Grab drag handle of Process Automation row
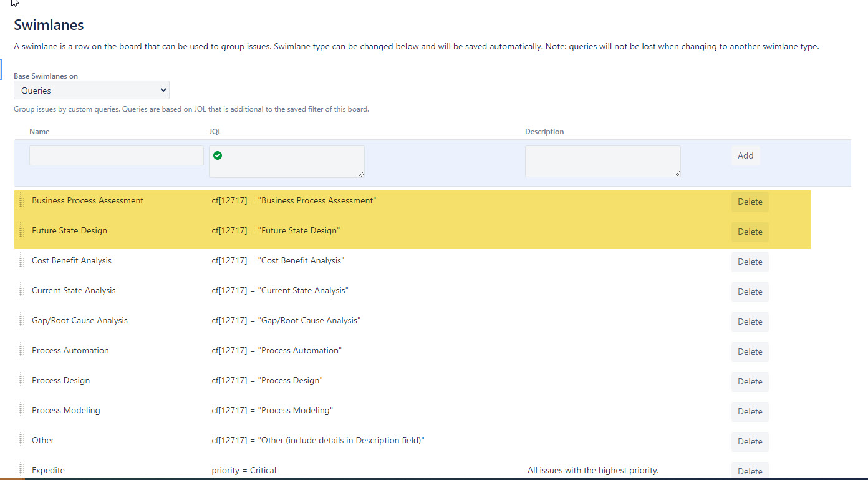 [22, 350]
